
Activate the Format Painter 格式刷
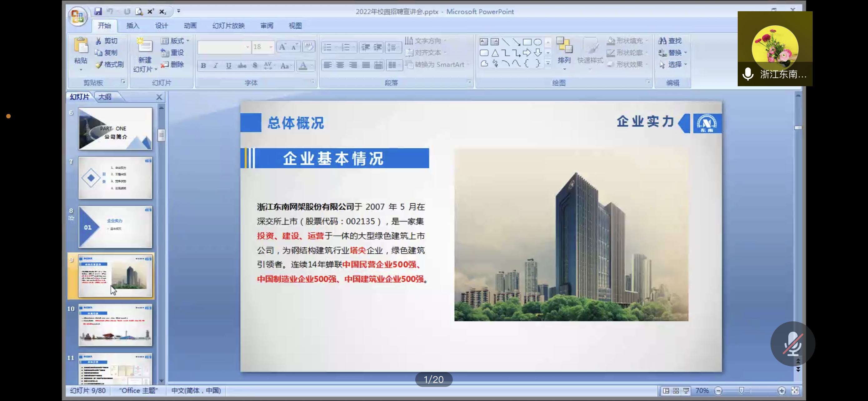109,64
